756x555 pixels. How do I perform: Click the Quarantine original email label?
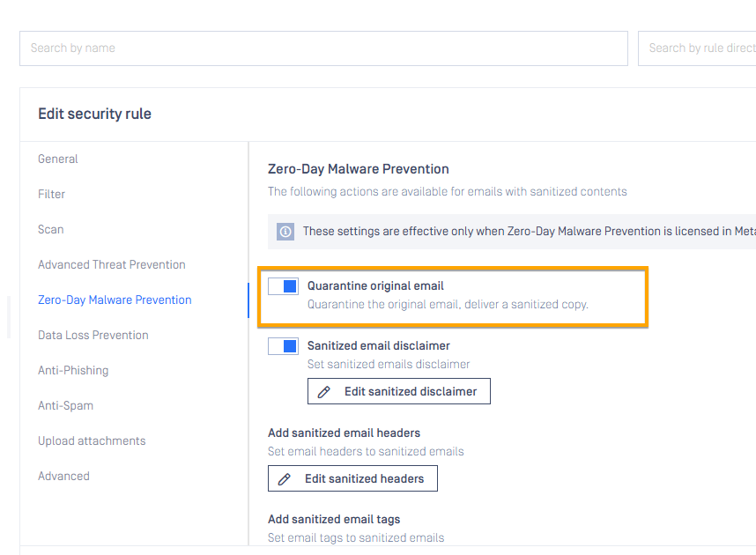coord(375,286)
